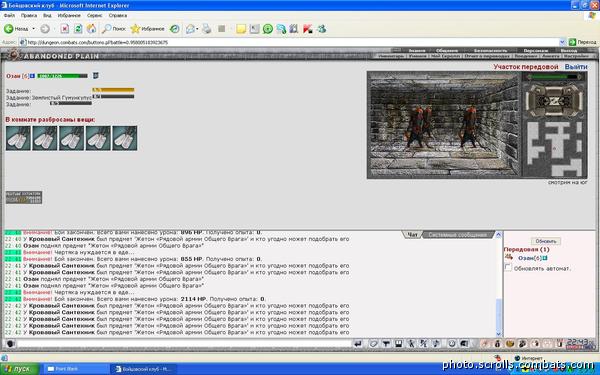The height and width of the screenshot is (375, 600).
Task: Pick up the first dropped item thumbnail
Action: pos(18,138)
